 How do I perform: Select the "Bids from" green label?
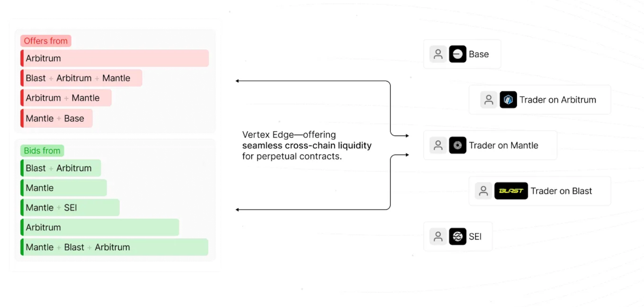click(42, 151)
